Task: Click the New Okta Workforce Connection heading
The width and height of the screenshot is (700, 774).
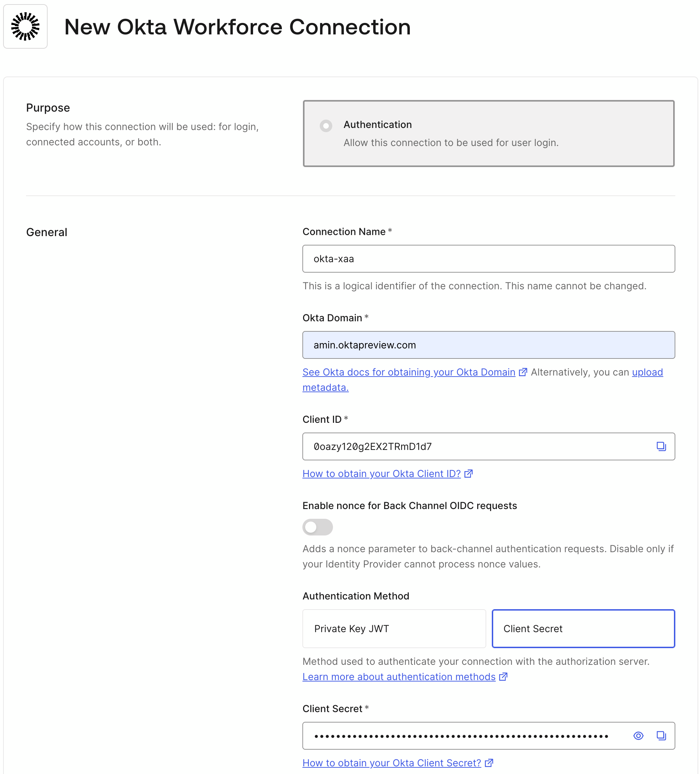Action: point(237,27)
